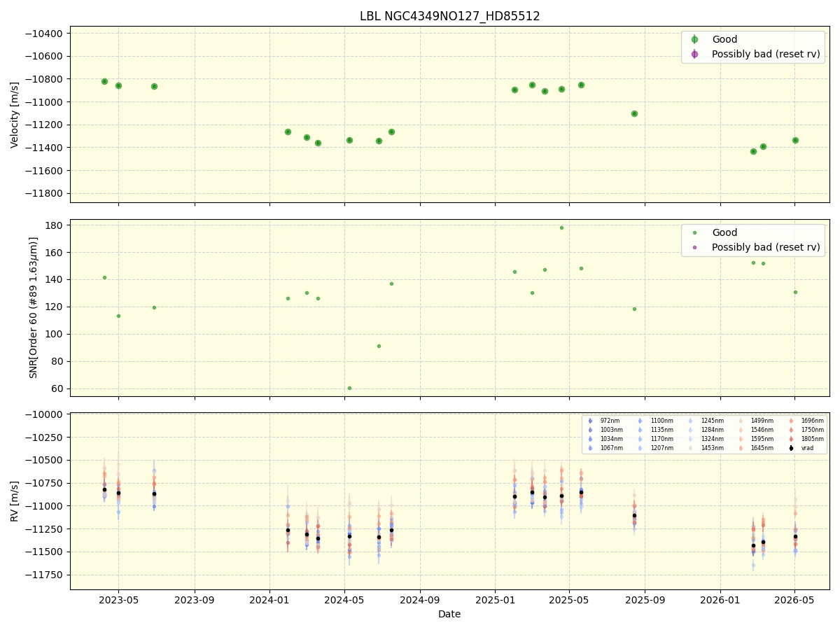
Task: Click the SNR Order 60 y-axis label
Action: 34,307
